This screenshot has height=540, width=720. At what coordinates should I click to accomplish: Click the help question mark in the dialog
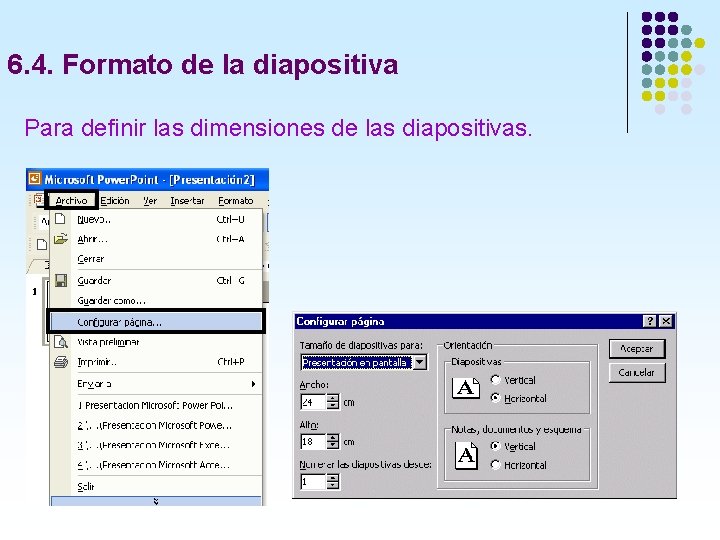(649, 321)
